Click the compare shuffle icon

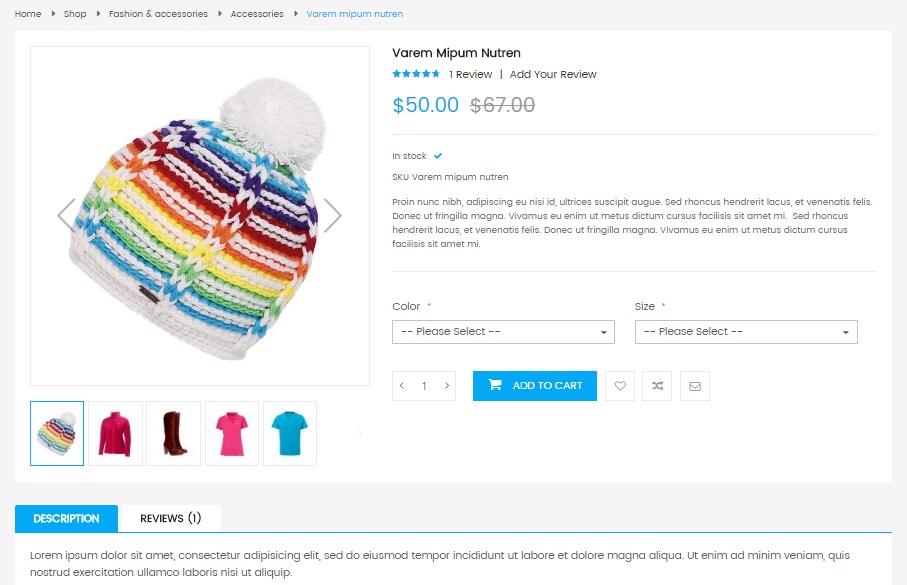pyautogui.click(x=657, y=386)
